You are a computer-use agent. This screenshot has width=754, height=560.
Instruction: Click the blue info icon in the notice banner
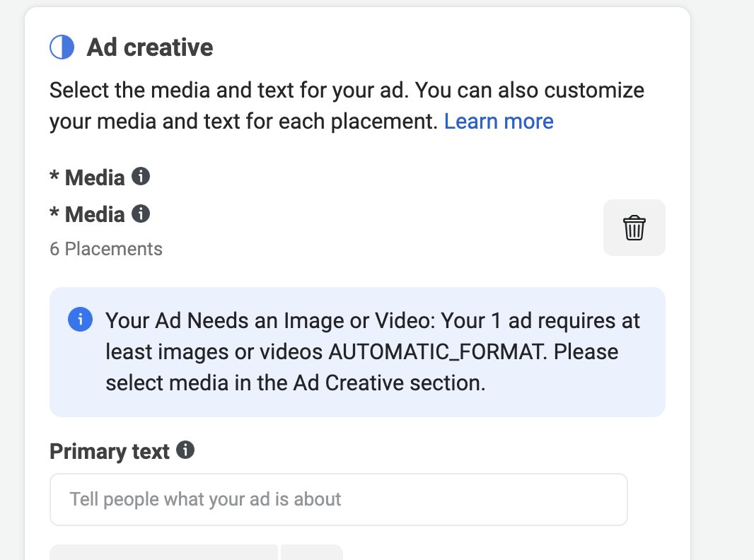coord(81,319)
